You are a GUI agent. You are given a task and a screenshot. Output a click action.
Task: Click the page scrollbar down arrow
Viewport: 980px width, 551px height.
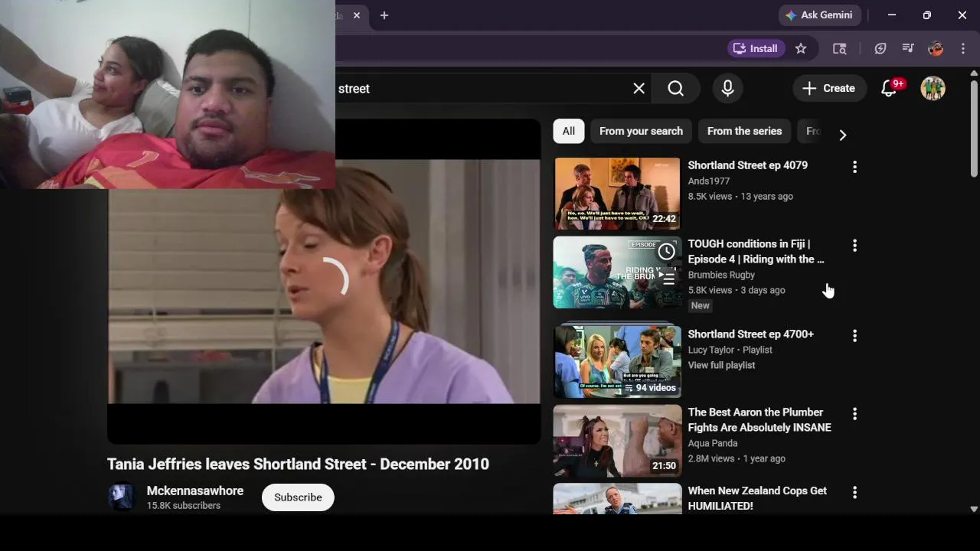(x=974, y=509)
